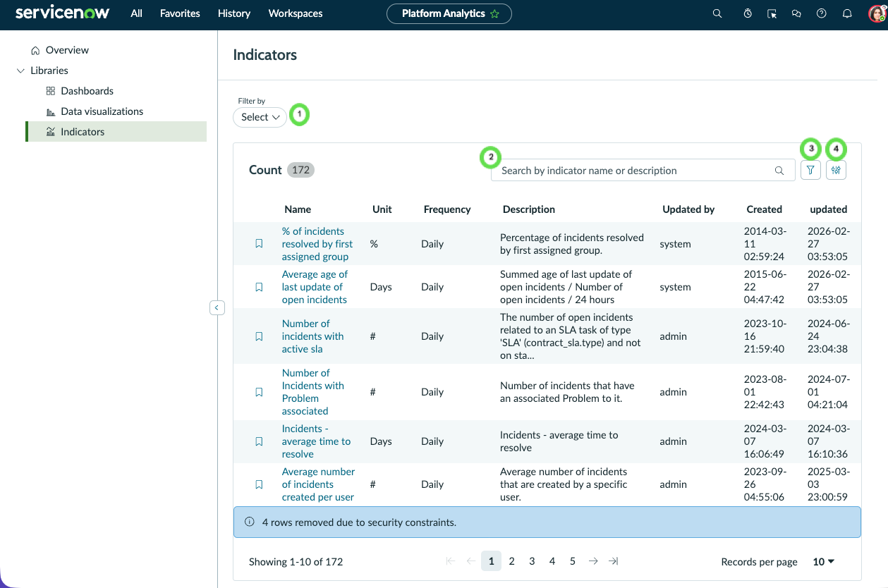Open '% of incidents resolved by first assigned group' link
888x588 pixels.
tap(317, 244)
